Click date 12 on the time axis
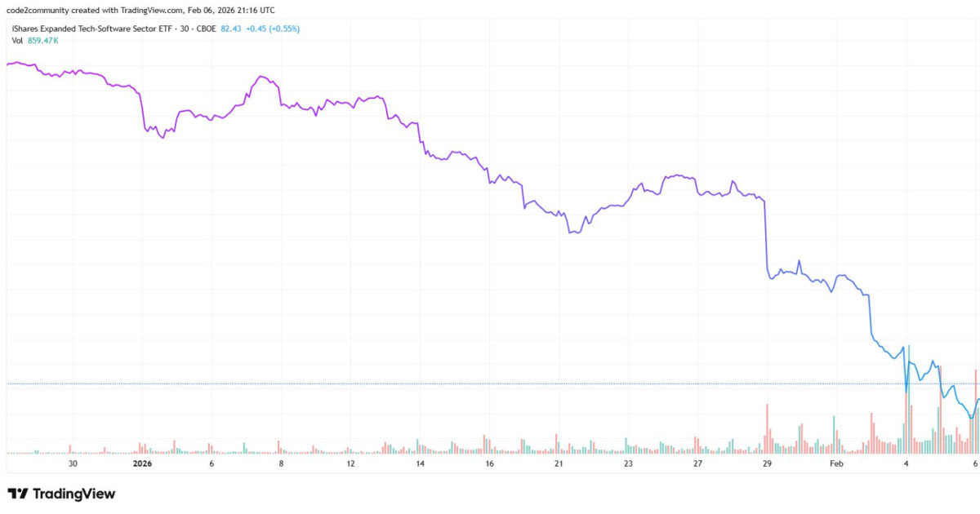The image size is (980, 514). tap(350, 463)
